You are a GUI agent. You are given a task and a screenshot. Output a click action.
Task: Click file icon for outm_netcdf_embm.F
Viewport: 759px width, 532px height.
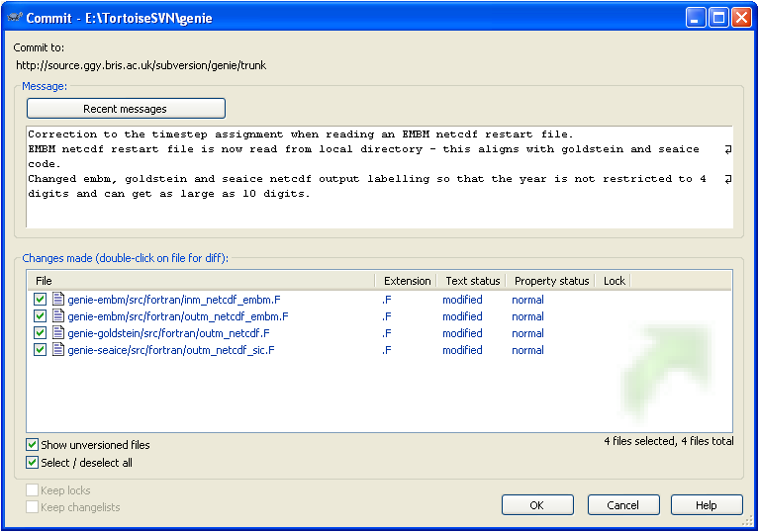57,316
